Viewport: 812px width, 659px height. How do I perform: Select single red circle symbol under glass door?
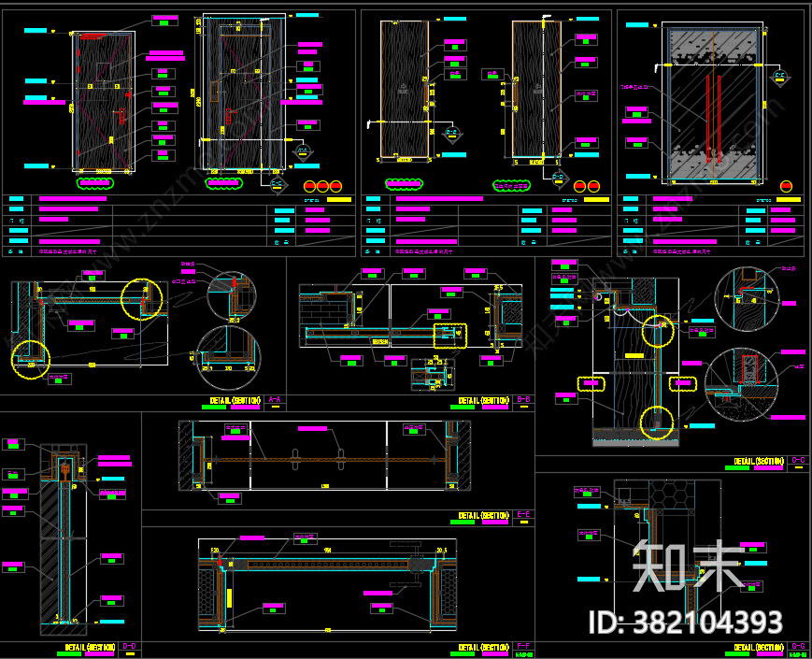tap(786, 186)
